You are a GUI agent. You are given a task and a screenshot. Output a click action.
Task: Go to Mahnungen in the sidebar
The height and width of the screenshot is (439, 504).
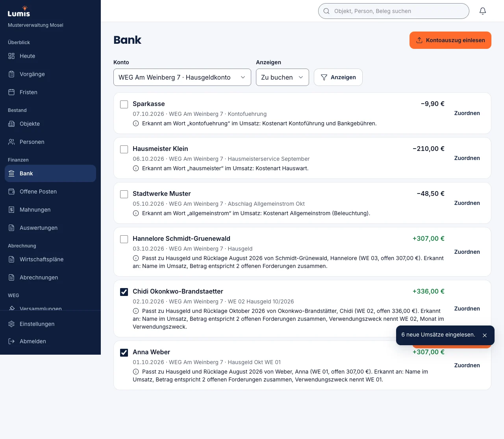coord(50,210)
